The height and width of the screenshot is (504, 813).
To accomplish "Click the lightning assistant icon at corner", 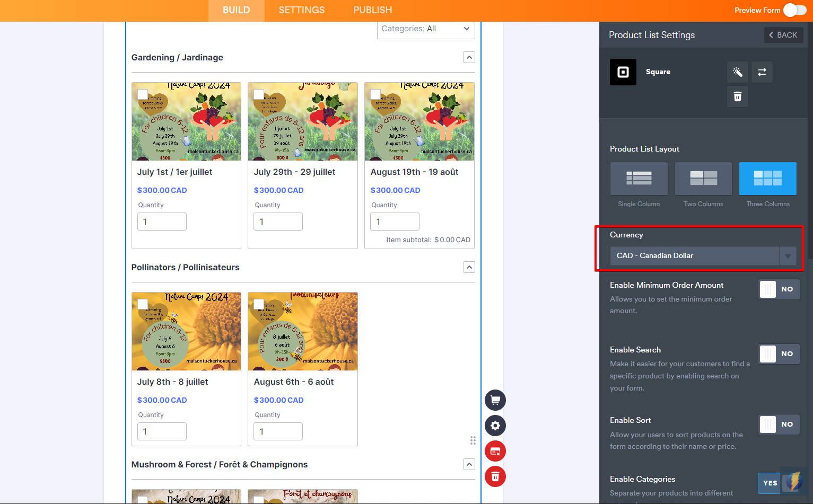I will (793, 482).
